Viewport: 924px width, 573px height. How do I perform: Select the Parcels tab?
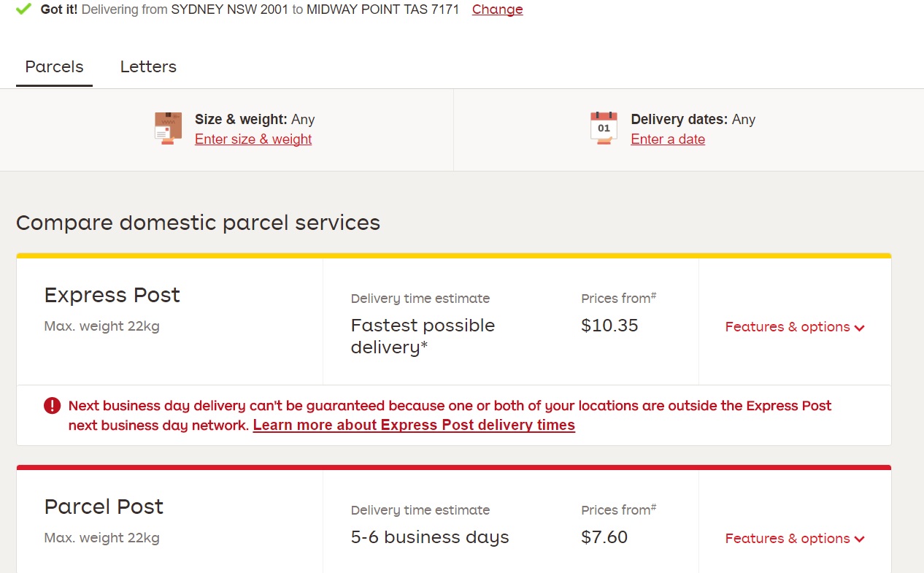[x=54, y=66]
